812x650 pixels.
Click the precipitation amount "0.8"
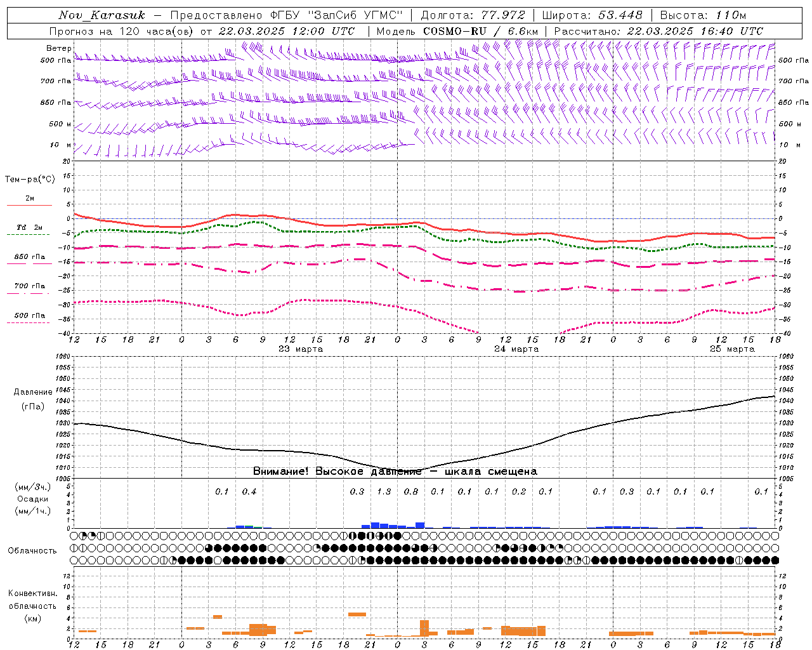[411, 492]
